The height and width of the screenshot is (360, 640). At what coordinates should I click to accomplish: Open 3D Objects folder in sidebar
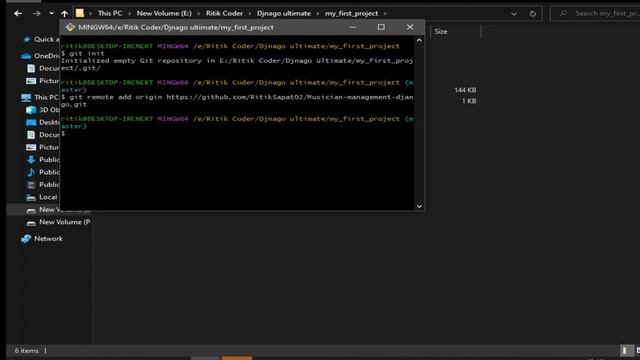coord(49,110)
